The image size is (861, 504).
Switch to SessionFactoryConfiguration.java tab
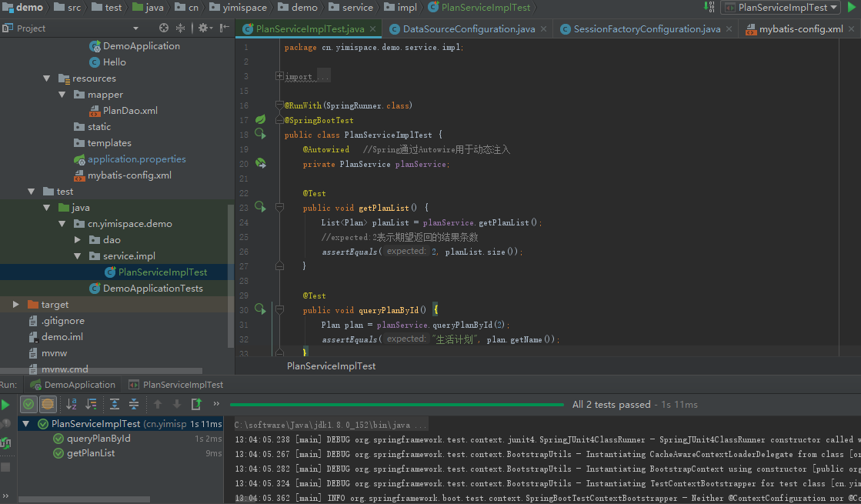[x=646, y=28]
